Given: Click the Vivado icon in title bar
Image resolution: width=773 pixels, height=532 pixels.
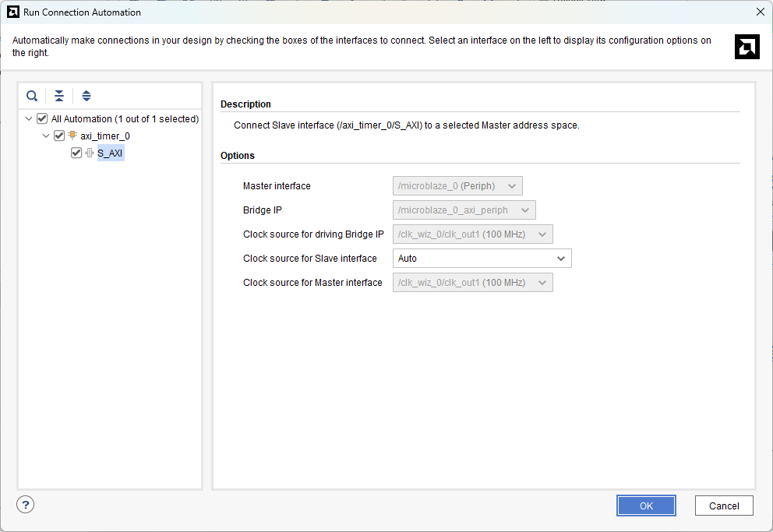Looking at the screenshot, I should (13, 12).
